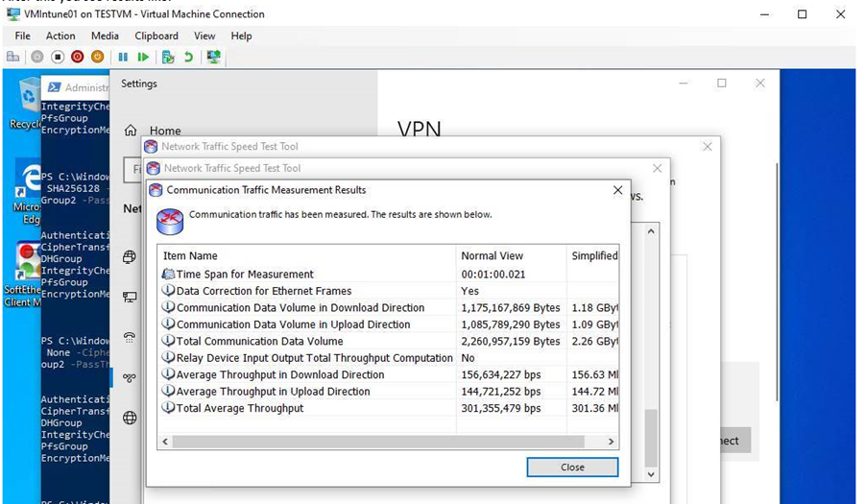865x504 pixels.
Task: Dismiss Communication Traffic Measurement Results via X
Action: (x=618, y=190)
